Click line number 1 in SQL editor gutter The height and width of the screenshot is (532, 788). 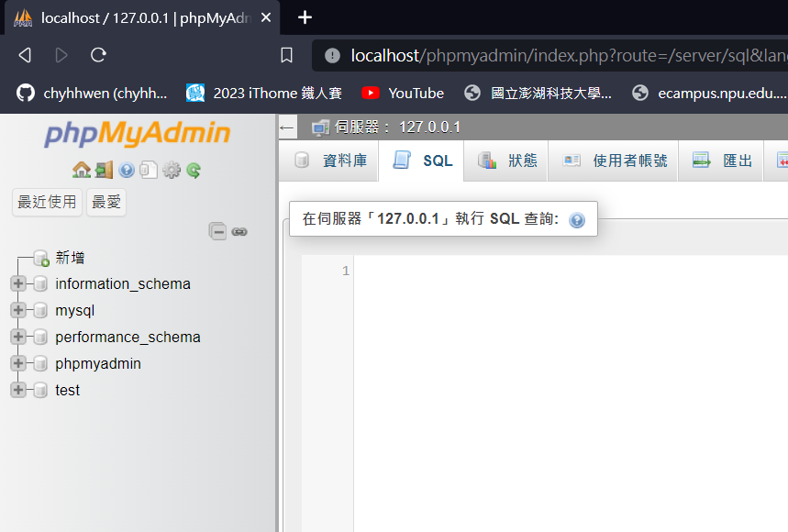[346, 272]
